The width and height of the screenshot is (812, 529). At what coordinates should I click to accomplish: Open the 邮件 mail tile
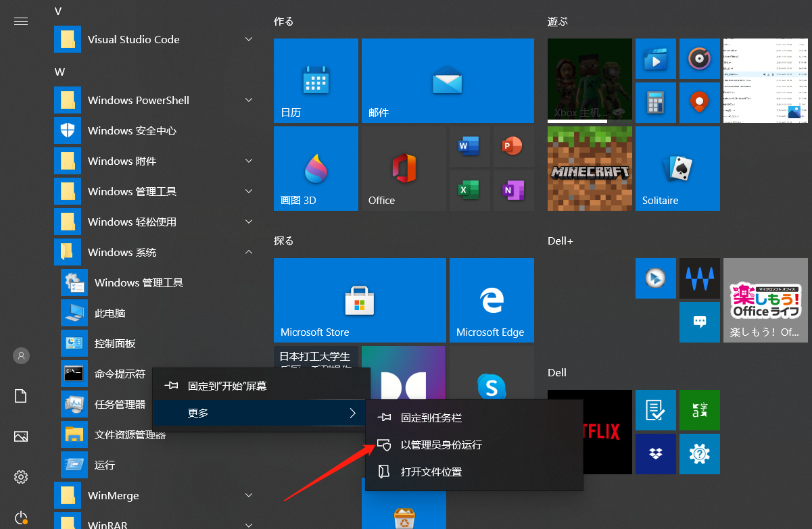(448, 80)
